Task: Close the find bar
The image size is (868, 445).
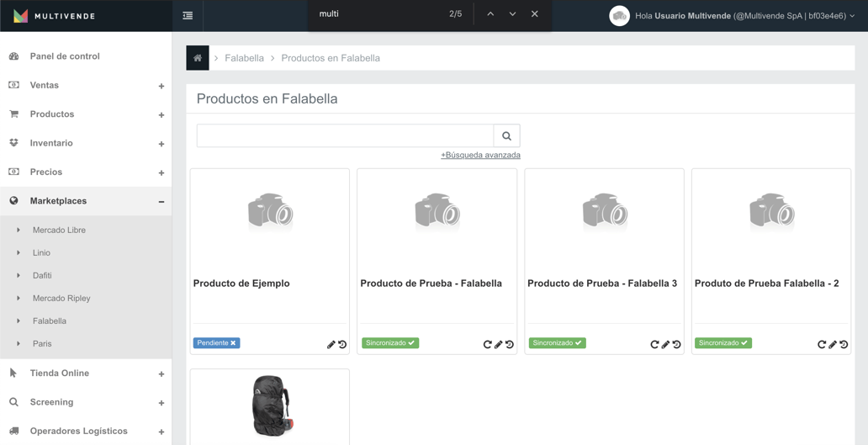Action: (534, 14)
